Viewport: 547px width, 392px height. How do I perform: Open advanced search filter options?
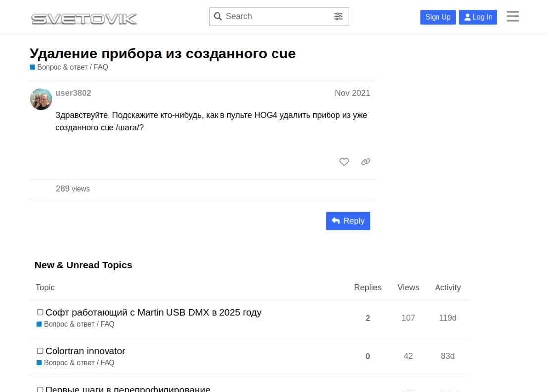click(x=338, y=16)
